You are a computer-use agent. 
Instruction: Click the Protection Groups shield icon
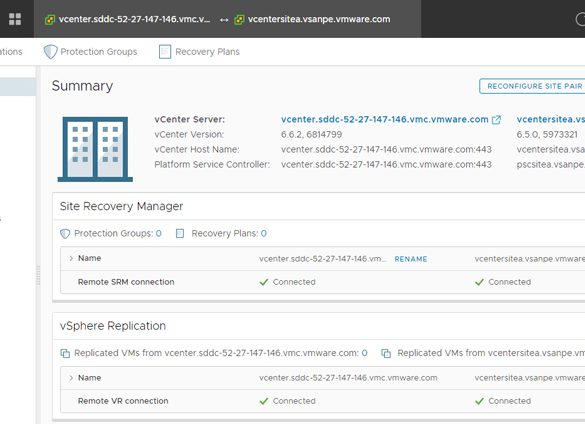point(50,52)
